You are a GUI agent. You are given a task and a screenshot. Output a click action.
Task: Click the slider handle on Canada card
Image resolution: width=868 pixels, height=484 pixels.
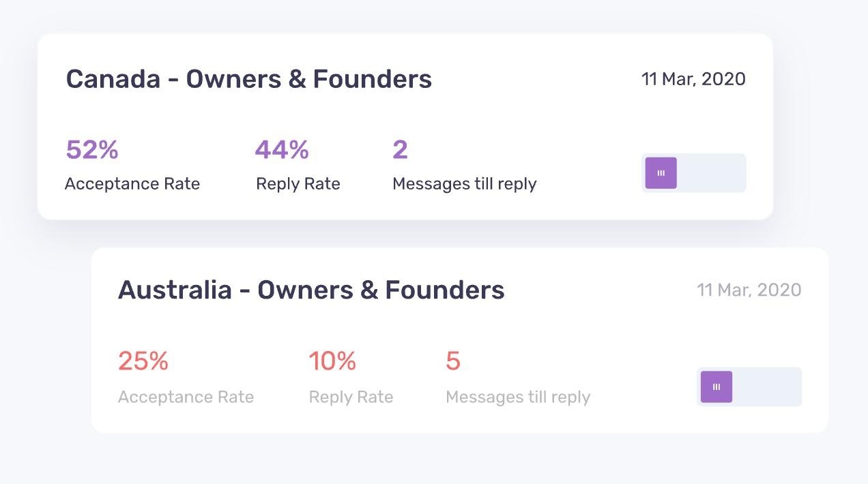coord(660,172)
